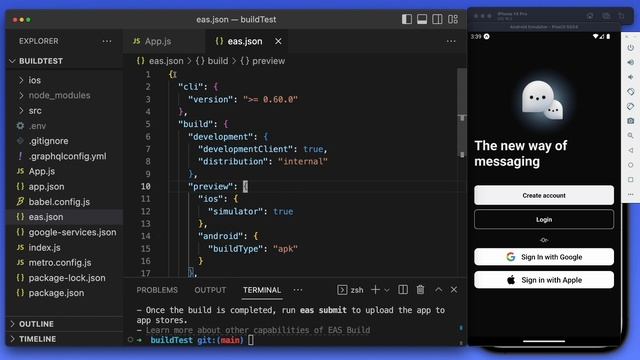This screenshot has width=640, height=360.
Task: Click emulator power button icon
Action: [x=631, y=47]
